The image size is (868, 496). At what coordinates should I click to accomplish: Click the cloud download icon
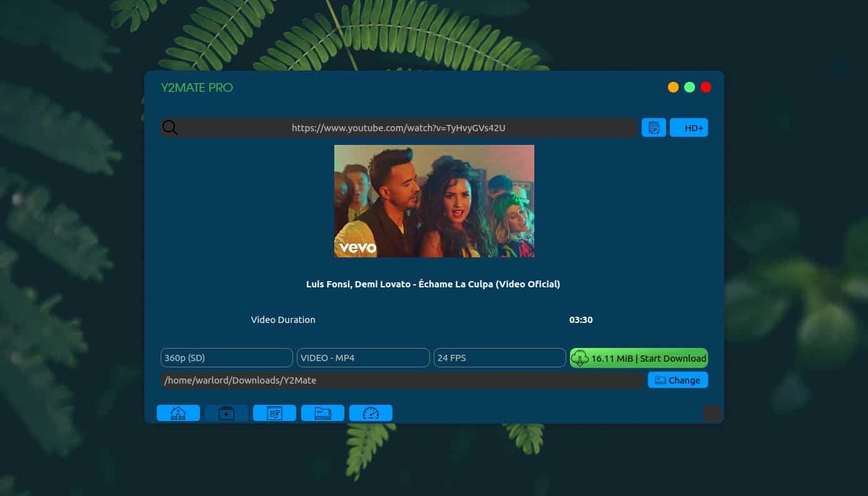click(x=580, y=358)
